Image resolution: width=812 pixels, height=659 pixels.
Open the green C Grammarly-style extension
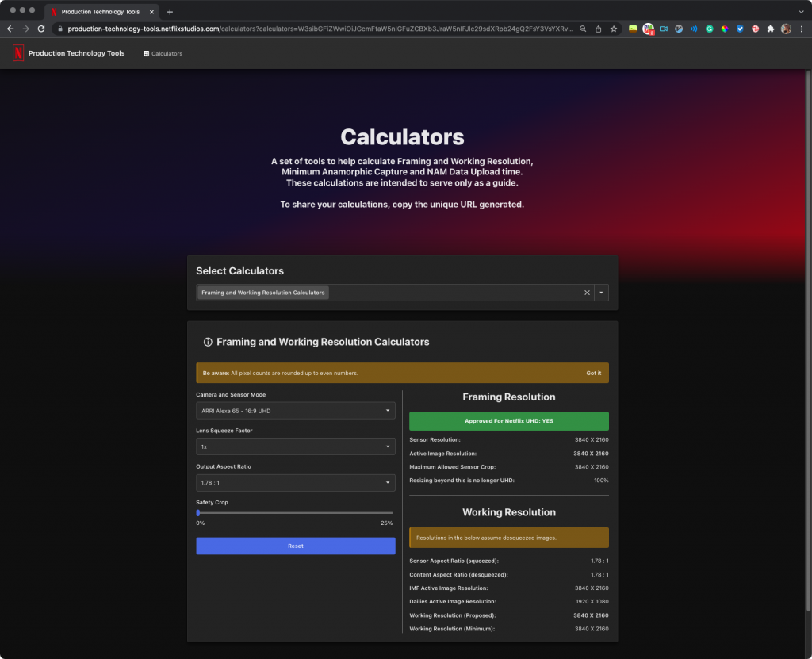(x=710, y=29)
